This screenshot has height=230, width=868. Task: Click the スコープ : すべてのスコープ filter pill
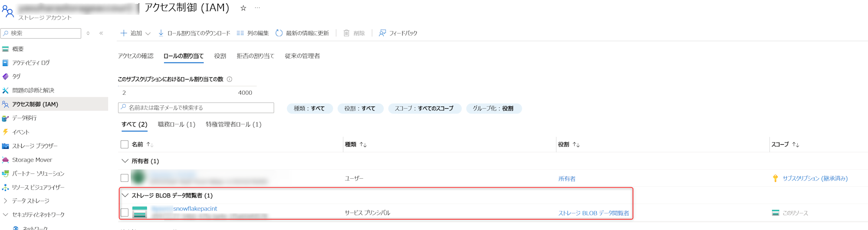pos(424,108)
